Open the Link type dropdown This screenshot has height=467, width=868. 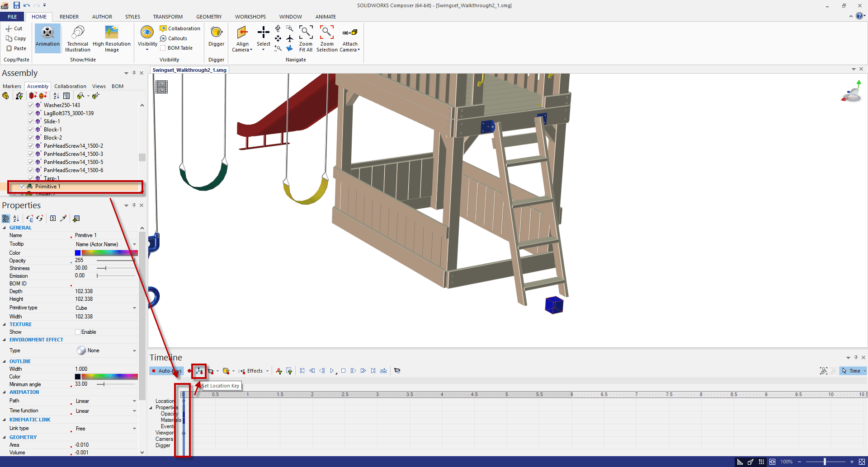click(134, 429)
